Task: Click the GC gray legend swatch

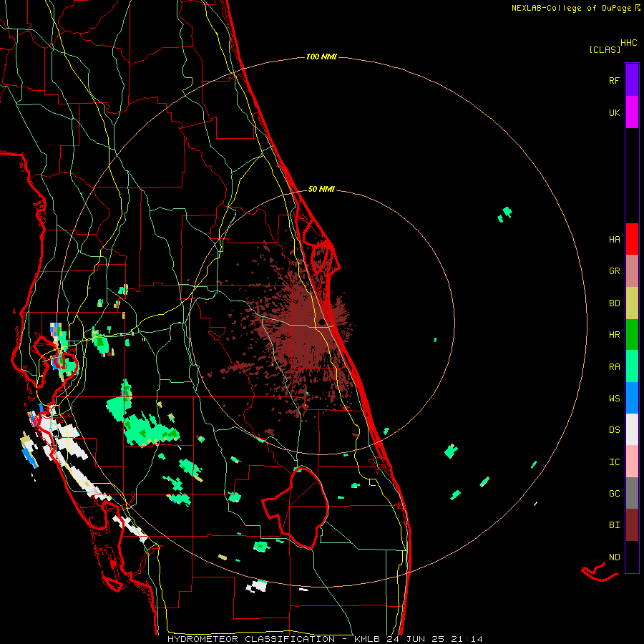Action: pos(632,493)
